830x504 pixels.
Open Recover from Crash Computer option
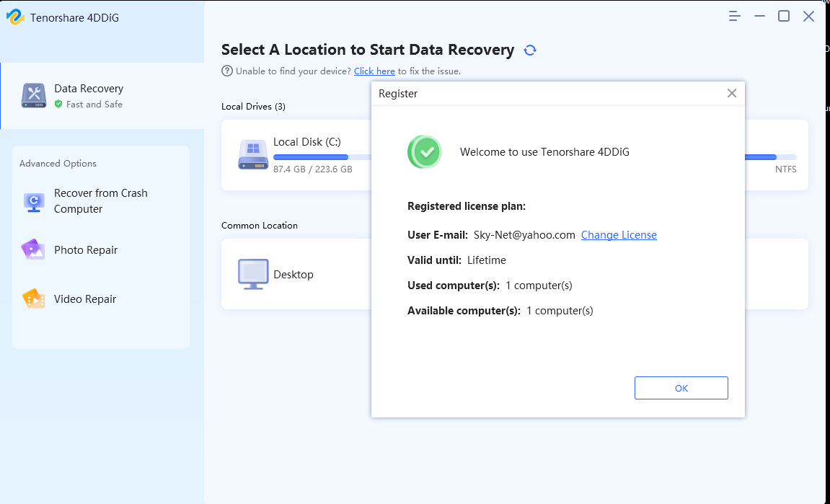(x=101, y=201)
